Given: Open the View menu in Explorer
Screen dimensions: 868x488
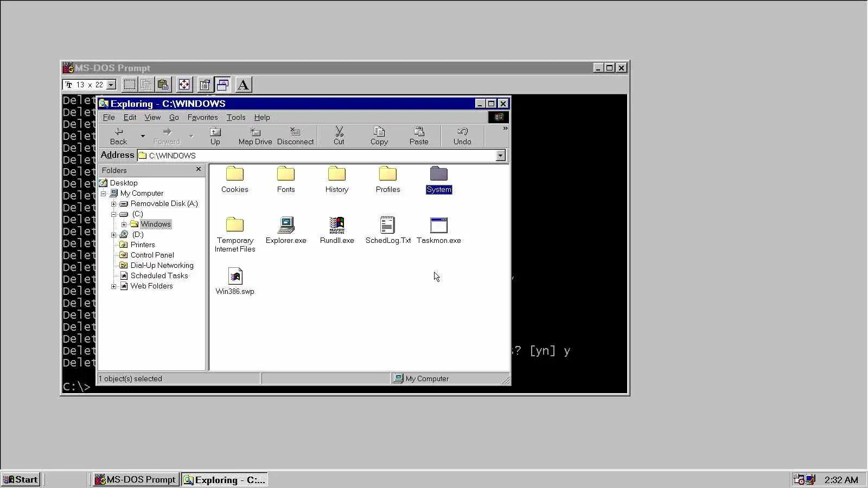Looking at the screenshot, I should [152, 117].
